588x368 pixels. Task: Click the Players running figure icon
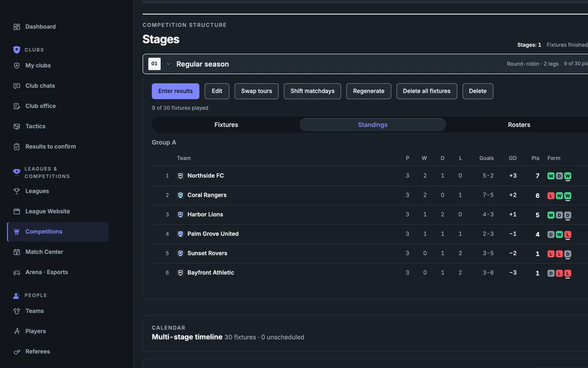[17, 331]
